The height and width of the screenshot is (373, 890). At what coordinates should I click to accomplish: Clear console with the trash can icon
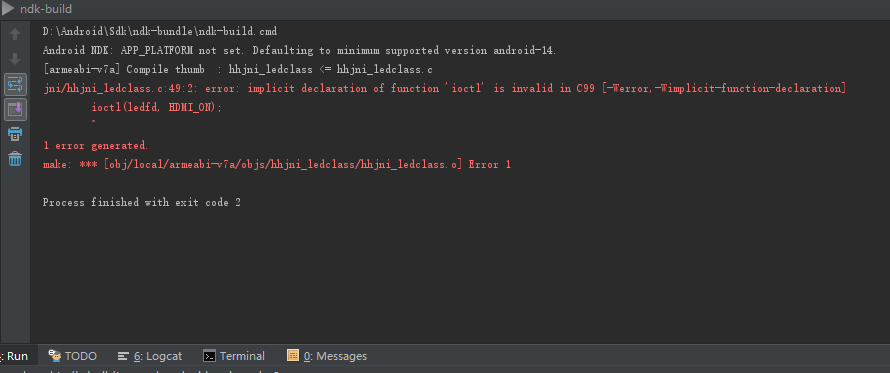click(15, 158)
